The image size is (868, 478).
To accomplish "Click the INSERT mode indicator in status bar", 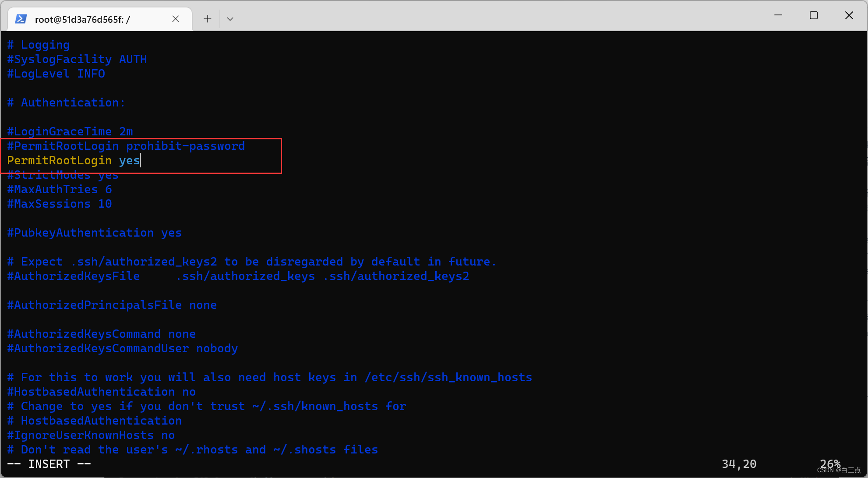I will click(x=49, y=464).
